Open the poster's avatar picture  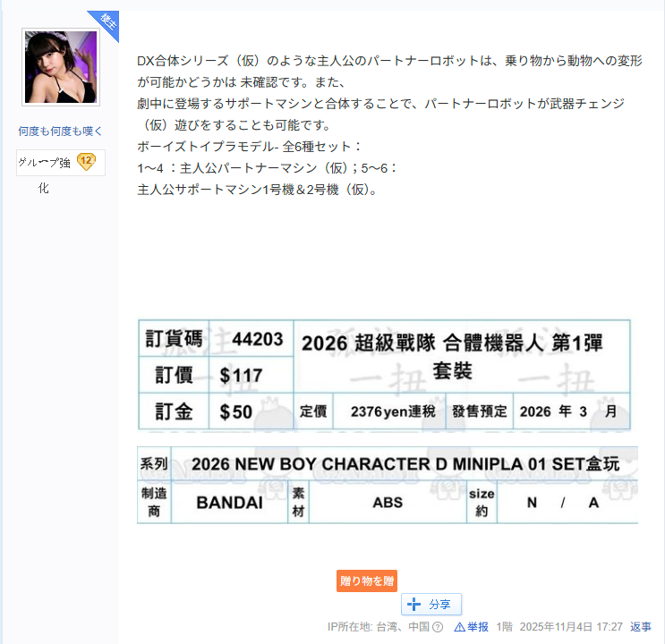click(x=61, y=67)
